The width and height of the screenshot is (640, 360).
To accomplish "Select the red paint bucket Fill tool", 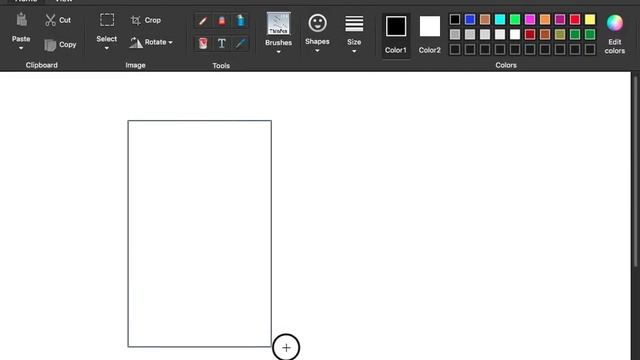I will tap(203, 43).
